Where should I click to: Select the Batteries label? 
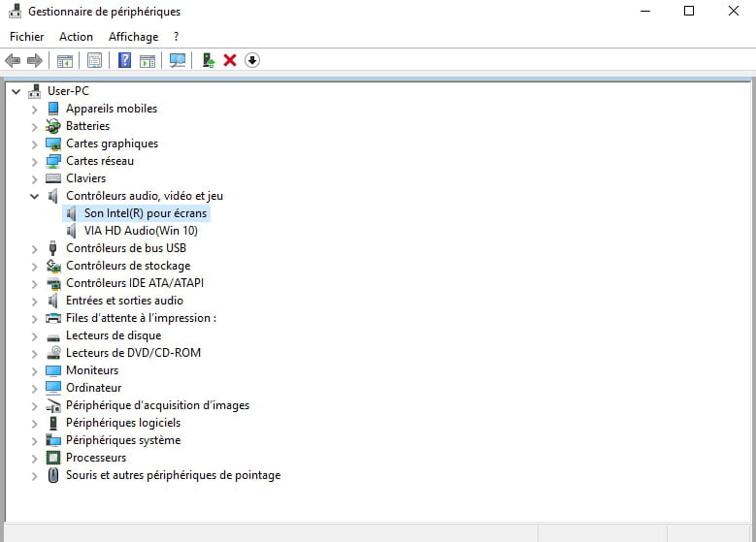click(x=87, y=126)
